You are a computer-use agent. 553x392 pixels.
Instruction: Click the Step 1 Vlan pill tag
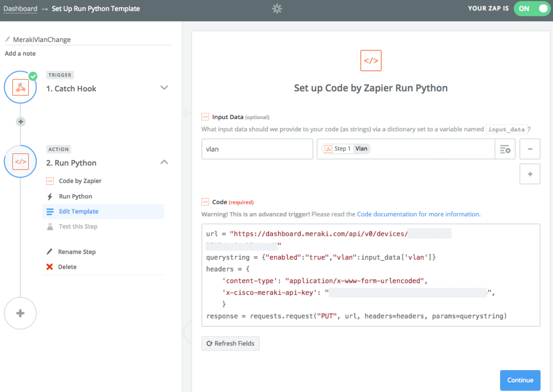point(346,149)
